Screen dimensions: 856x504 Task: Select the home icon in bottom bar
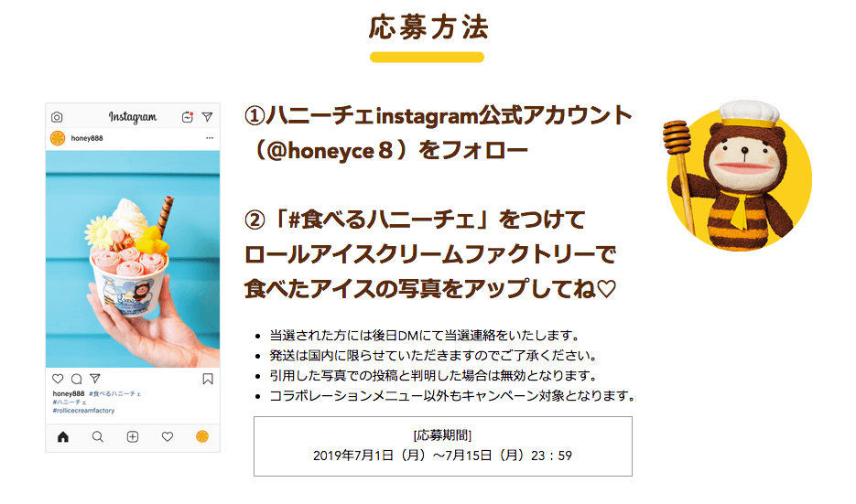click(63, 436)
